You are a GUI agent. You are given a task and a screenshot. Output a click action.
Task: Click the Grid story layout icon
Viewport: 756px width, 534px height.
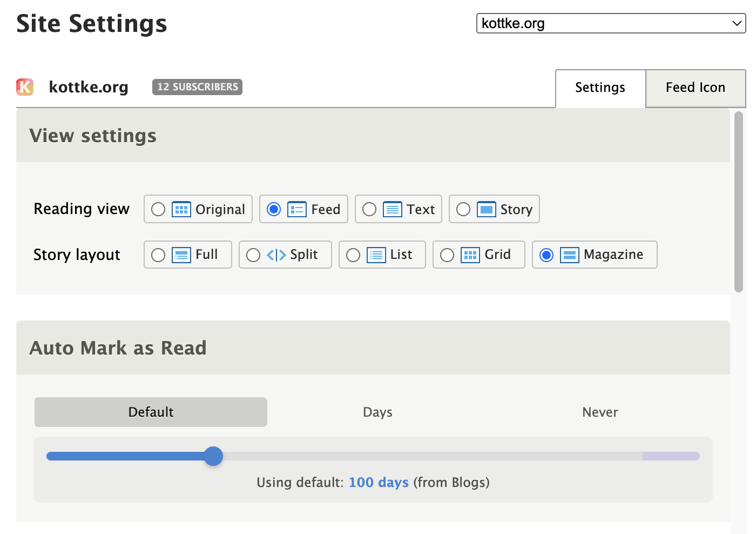coord(470,255)
